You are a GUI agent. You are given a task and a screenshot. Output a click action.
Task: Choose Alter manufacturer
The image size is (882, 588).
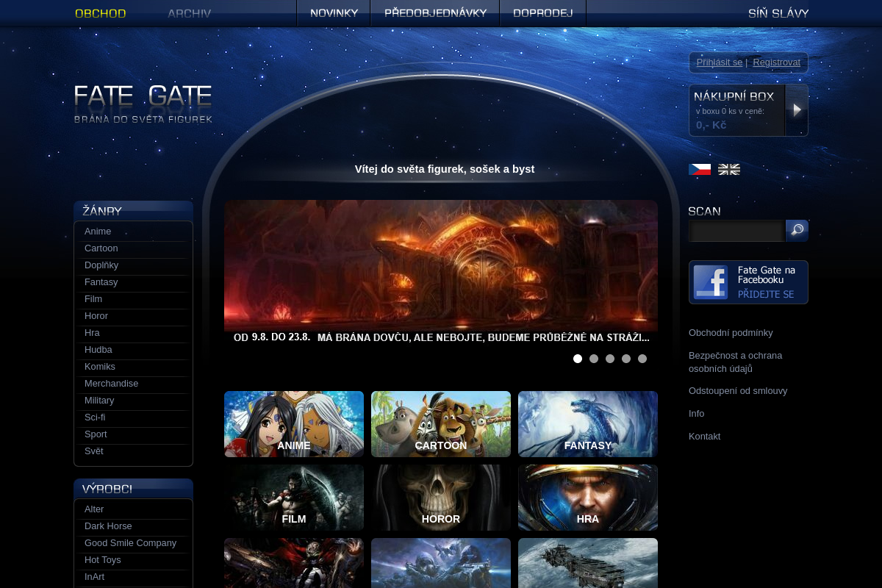pyautogui.click(x=94, y=509)
